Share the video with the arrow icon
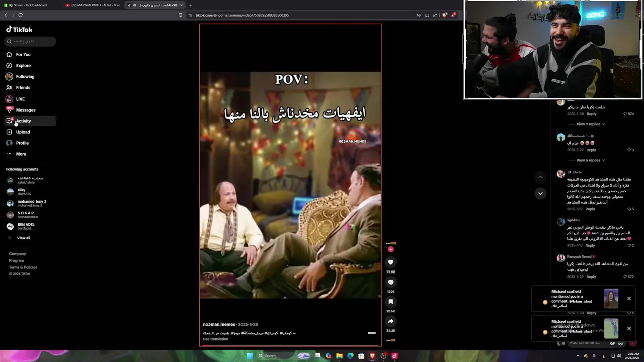 [x=390, y=321]
